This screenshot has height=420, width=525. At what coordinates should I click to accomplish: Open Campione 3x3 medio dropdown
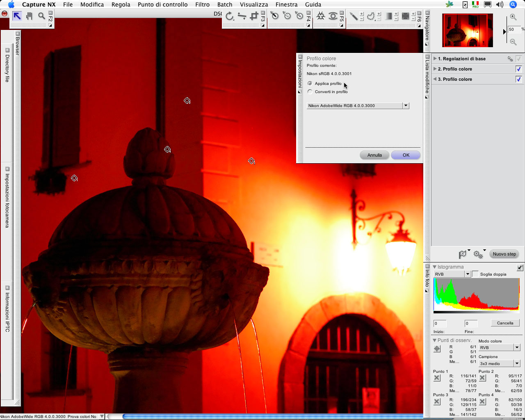499,363
